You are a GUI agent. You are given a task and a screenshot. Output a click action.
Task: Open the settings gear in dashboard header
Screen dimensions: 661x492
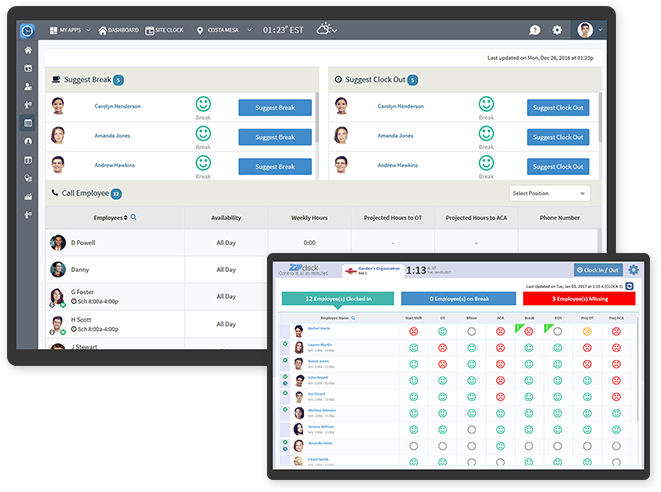557,30
